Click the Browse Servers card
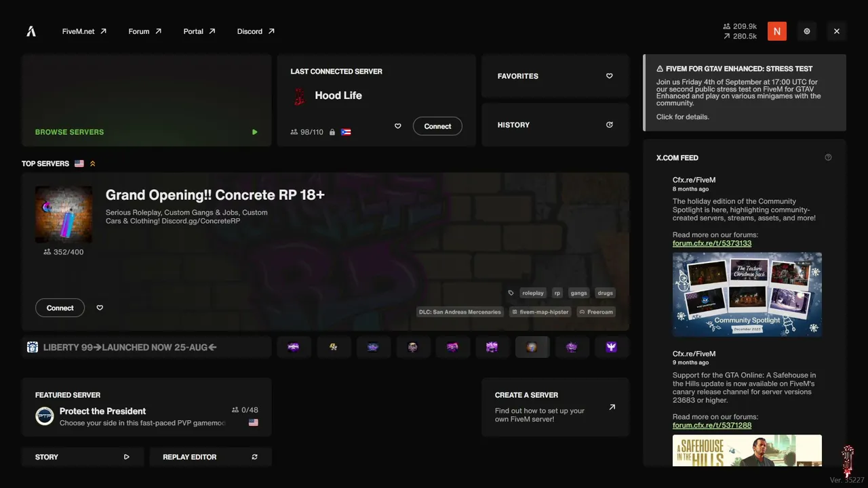 [x=146, y=100]
